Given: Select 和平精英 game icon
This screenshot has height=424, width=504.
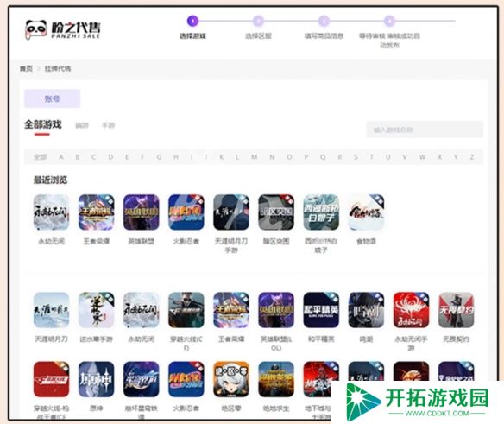Looking at the screenshot, I should point(321,310).
